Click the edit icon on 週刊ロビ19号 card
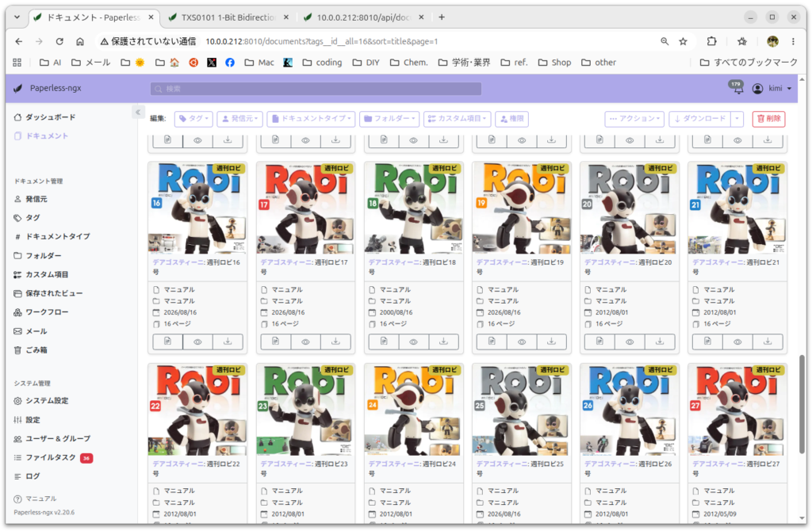812x531 pixels. 492,342
